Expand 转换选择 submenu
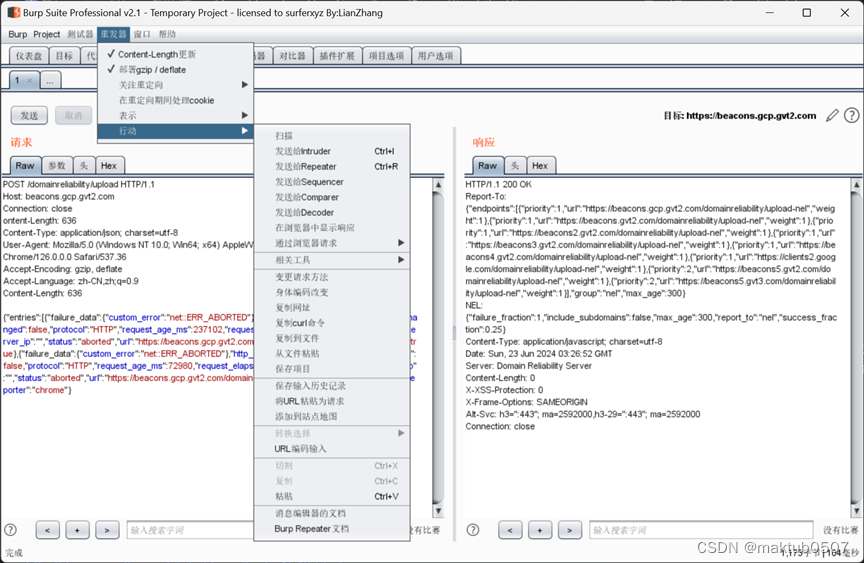This screenshot has height=563, width=864. point(332,434)
